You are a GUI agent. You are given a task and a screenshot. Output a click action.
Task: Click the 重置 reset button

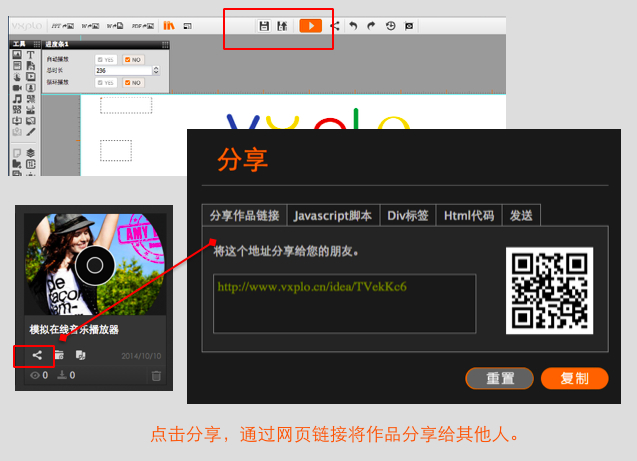pyautogui.click(x=499, y=379)
